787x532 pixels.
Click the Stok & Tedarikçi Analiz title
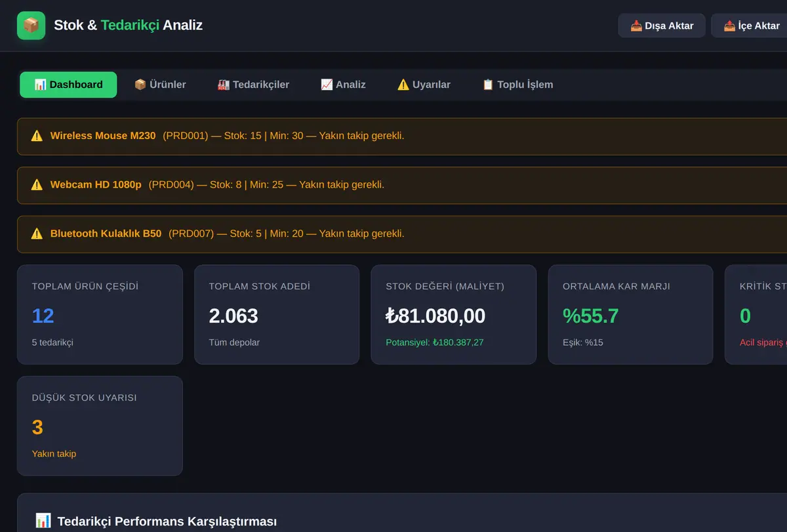point(128,26)
